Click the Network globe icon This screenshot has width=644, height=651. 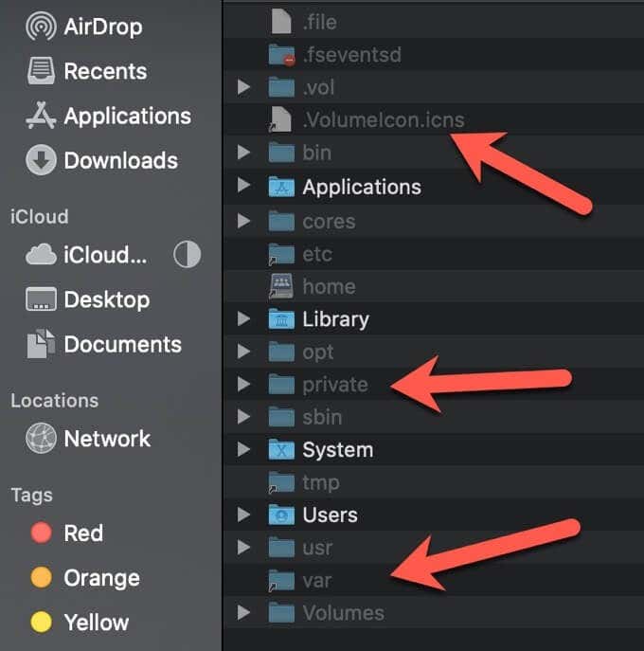41,438
